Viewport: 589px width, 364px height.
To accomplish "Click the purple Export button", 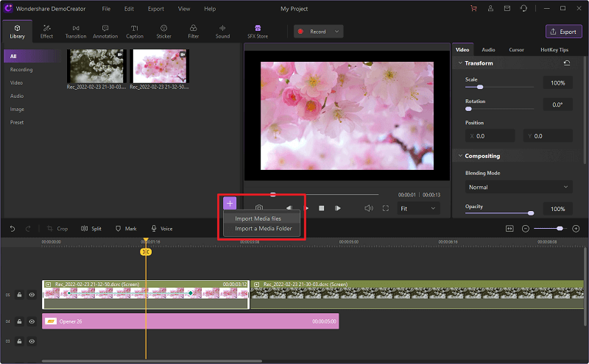I will tap(563, 32).
